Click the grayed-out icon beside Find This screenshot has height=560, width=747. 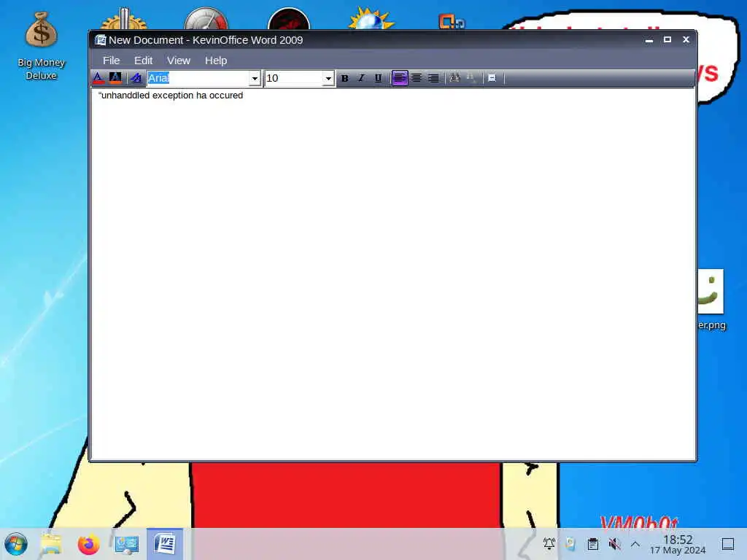click(471, 78)
